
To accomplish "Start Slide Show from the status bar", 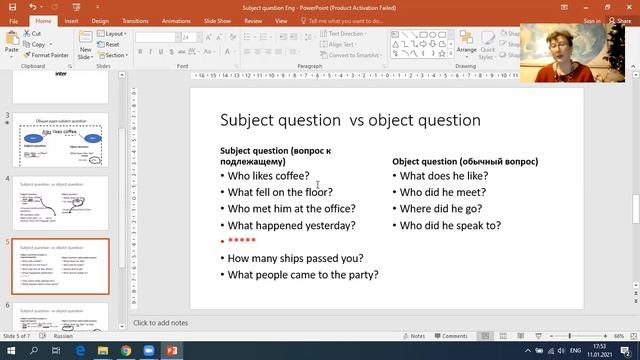I will click(x=538, y=336).
